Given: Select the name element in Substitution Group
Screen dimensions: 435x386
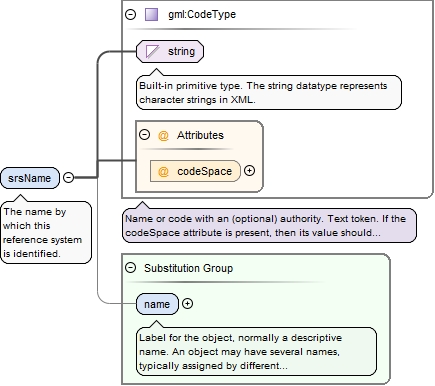Looking at the screenshot, I should tap(157, 304).
